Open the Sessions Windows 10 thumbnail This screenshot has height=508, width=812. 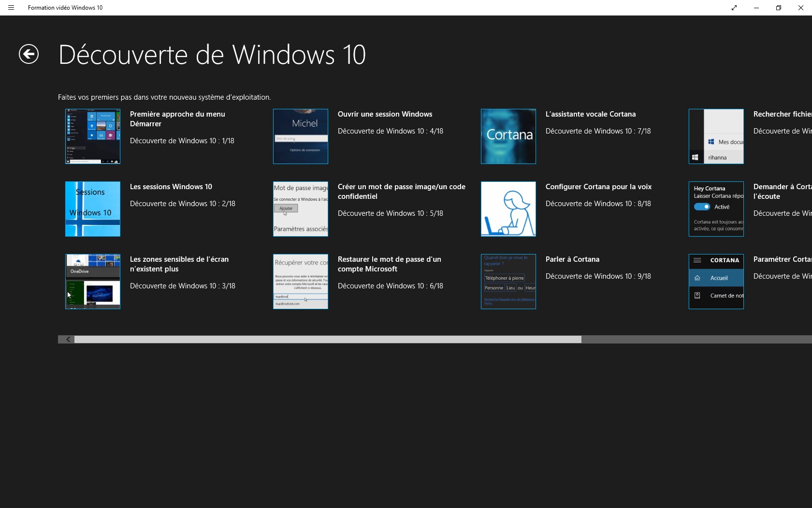pos(93,209)
